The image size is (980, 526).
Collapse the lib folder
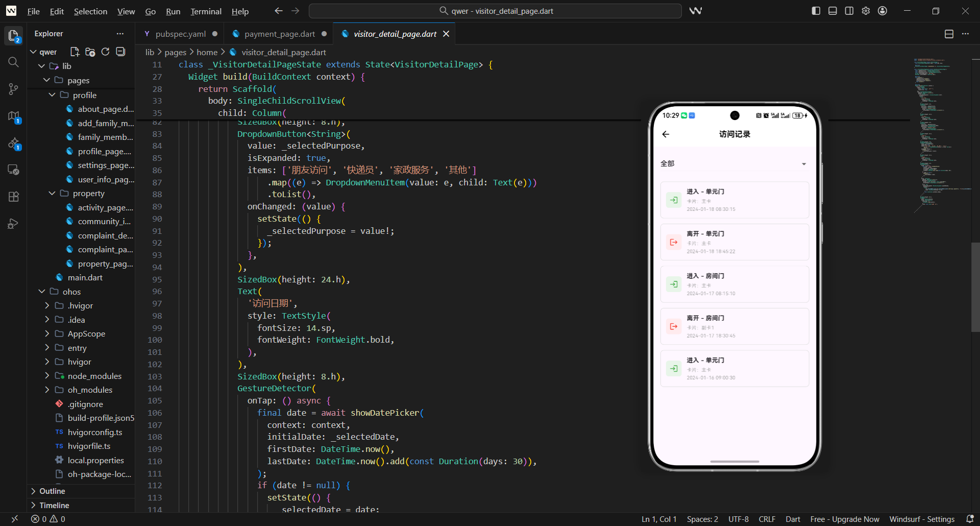point(42,66)
